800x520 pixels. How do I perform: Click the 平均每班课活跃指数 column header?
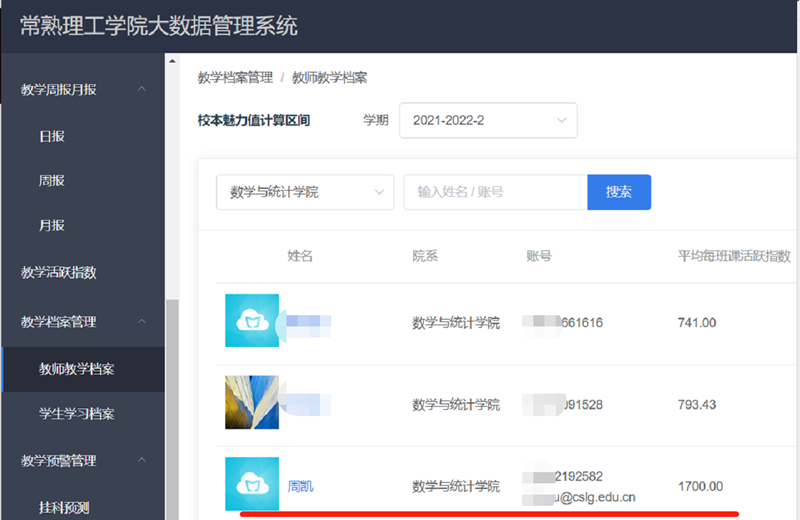(734, 256)
